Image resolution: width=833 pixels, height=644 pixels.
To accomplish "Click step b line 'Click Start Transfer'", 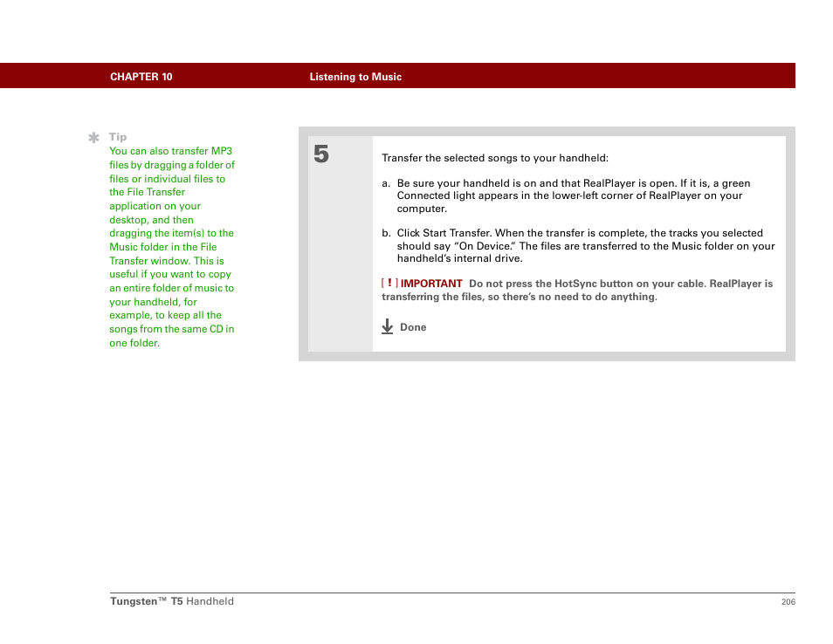I will [x=580, y=233].
